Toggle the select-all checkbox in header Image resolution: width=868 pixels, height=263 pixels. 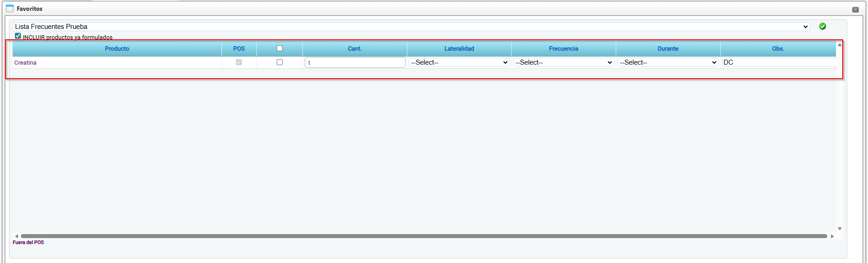(x=279, y=48)
